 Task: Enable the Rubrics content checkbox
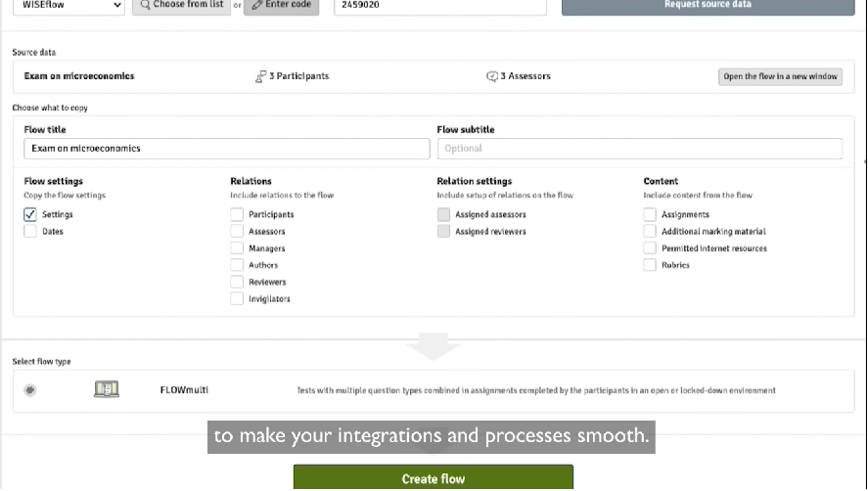[650, 265]
